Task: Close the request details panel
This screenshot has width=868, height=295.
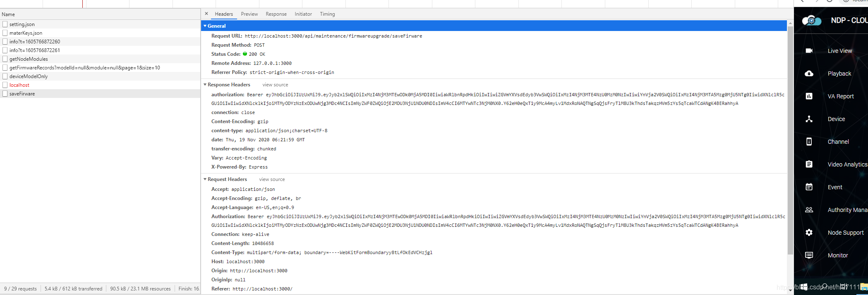Action: 206,14
